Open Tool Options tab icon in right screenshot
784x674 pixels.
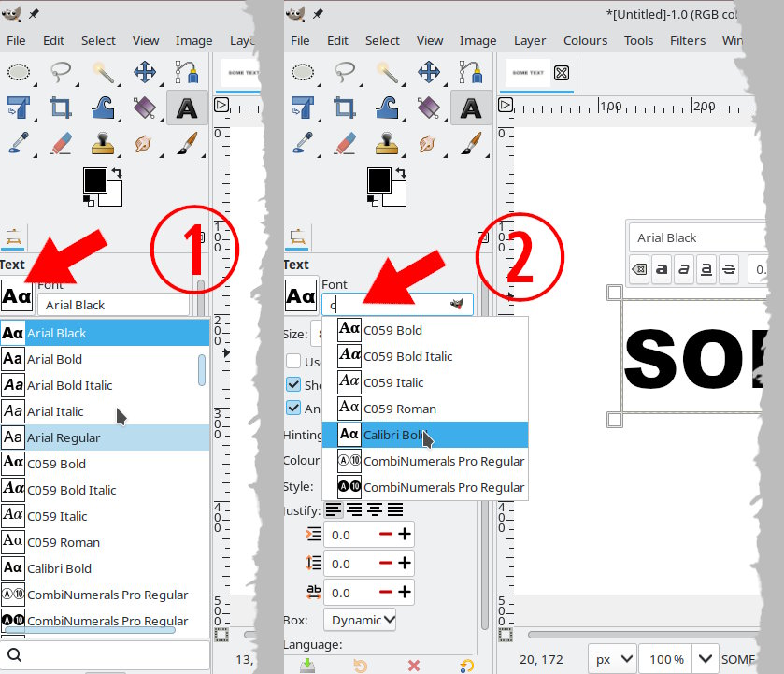tap(298, 237)
